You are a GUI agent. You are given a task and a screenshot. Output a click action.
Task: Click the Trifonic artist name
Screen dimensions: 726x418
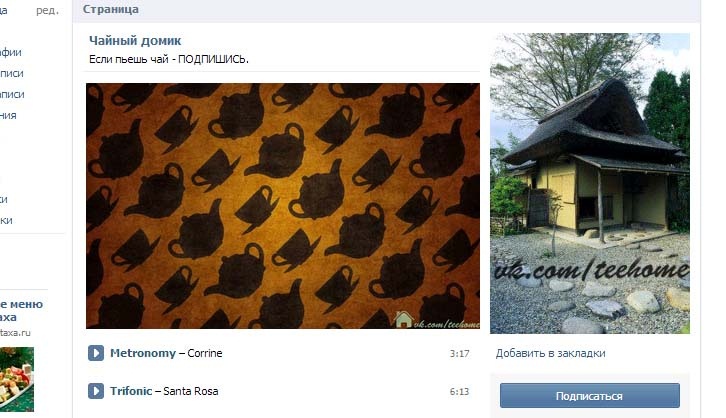pos(131,391)
